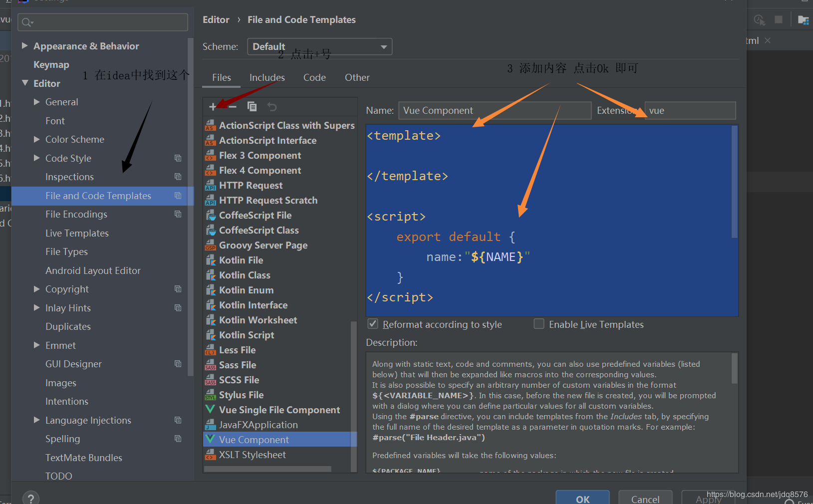This screenshot has width=813, height=504.
Task: Click project-level icon beside File Encodings
Action: click(178, 214)
